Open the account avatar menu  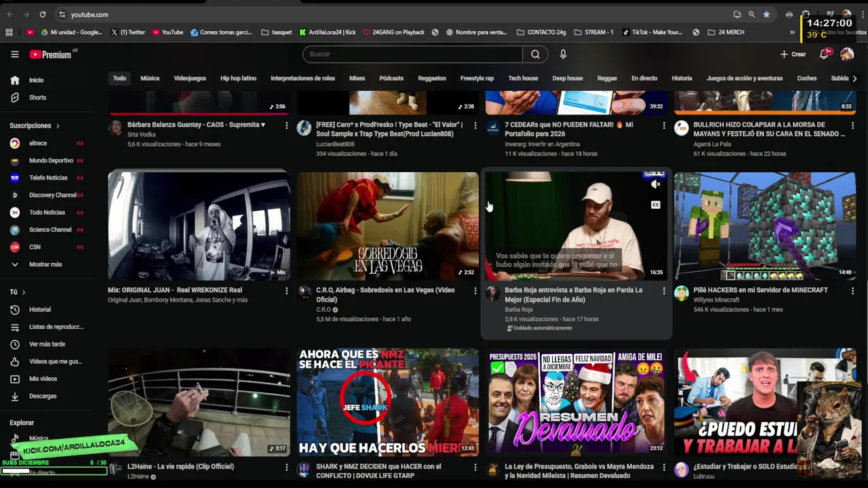pos(847,54)
